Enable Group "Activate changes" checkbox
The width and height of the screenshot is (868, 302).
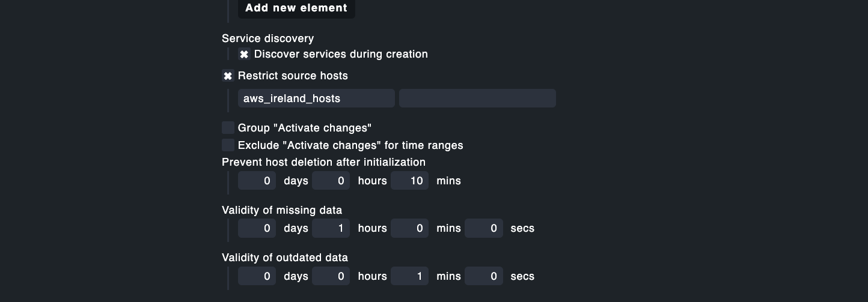pos(228,128)
